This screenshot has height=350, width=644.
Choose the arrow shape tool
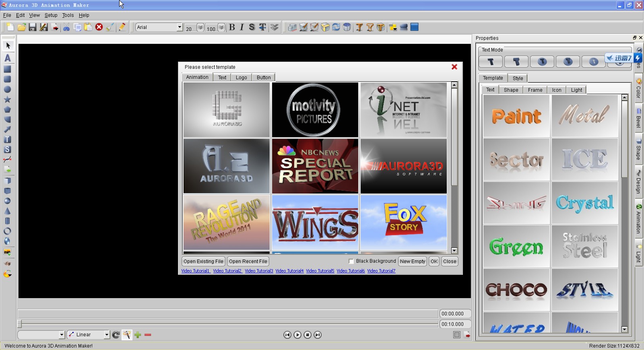click(7, 130)
